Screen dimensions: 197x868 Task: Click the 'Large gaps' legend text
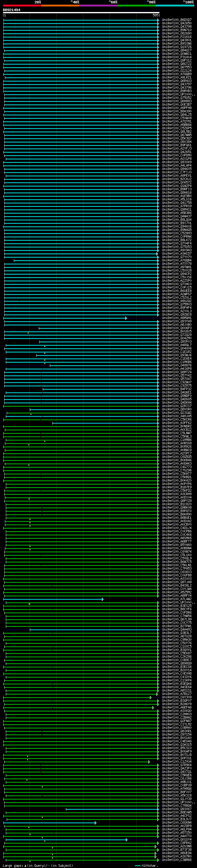click(13, 866)
